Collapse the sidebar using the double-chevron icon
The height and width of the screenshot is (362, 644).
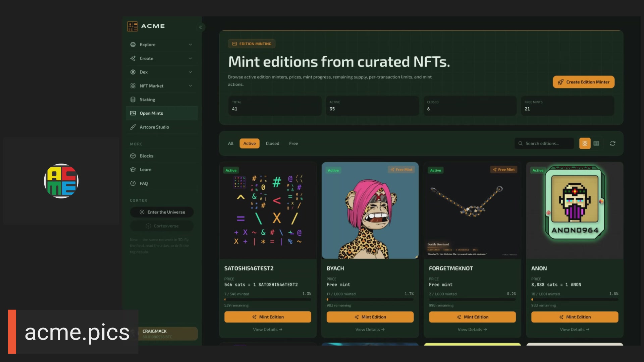point(201,27)
